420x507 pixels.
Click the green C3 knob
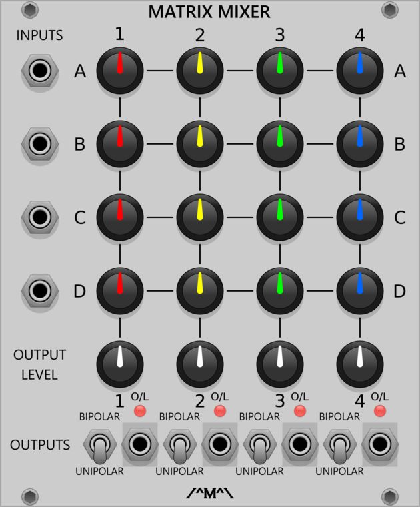[x=280, y=217]
